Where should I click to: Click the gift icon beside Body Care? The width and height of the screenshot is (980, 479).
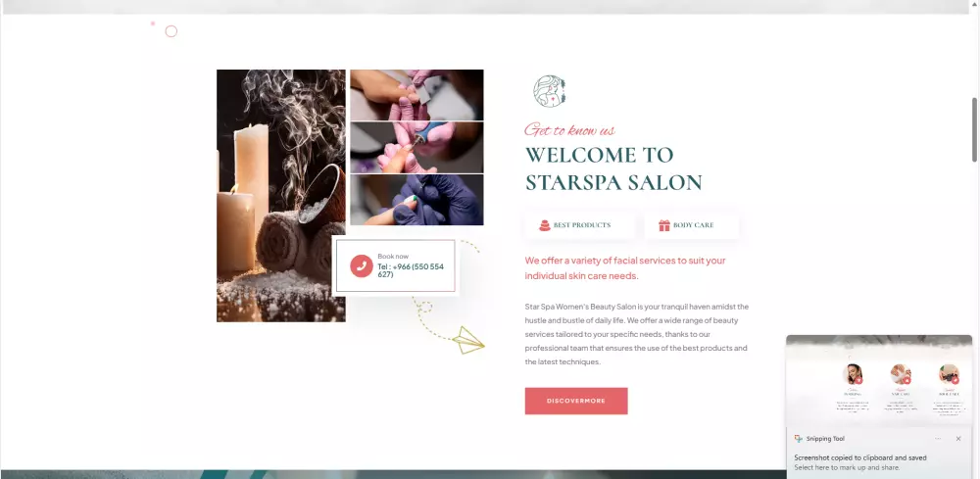(x=663, y=225)
